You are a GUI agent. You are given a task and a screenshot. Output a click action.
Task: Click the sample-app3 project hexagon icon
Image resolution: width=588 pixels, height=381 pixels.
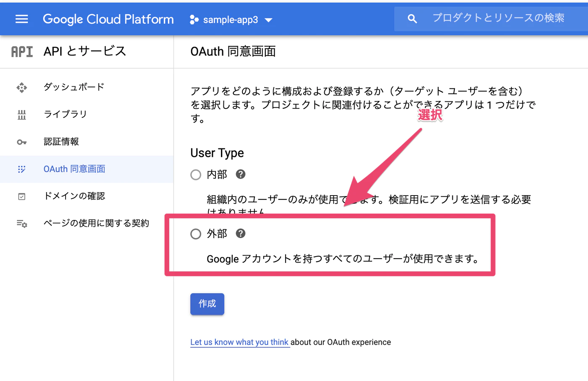[194, 20]
